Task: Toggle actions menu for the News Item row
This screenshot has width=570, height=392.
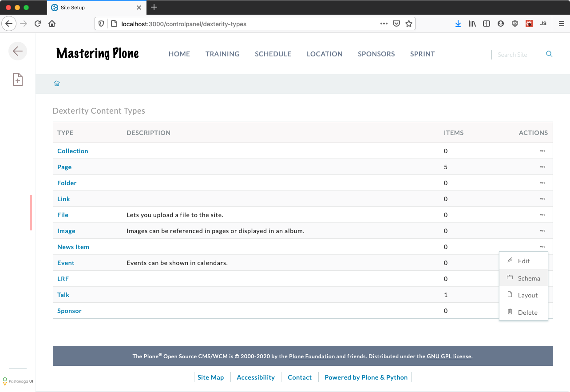Action: tap(542, 247)
